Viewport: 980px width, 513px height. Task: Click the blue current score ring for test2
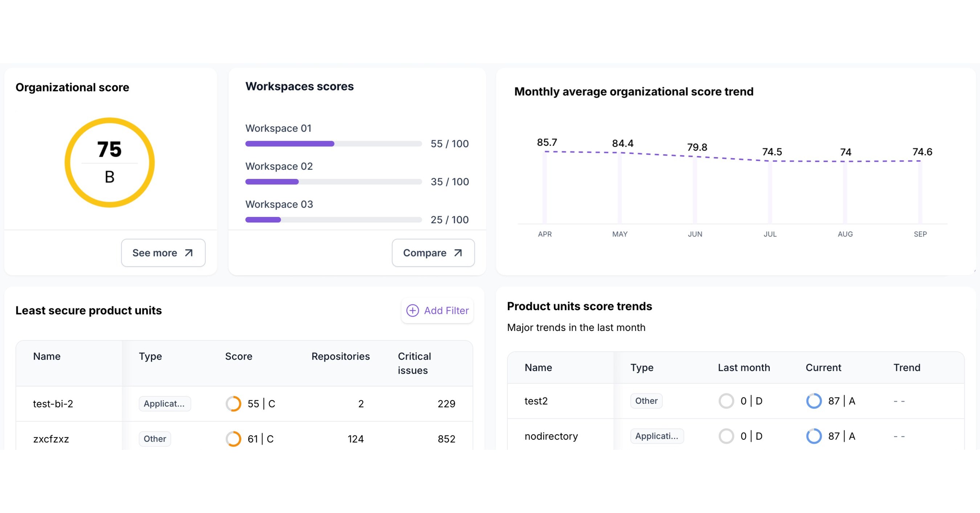click(x=814, y=401)
